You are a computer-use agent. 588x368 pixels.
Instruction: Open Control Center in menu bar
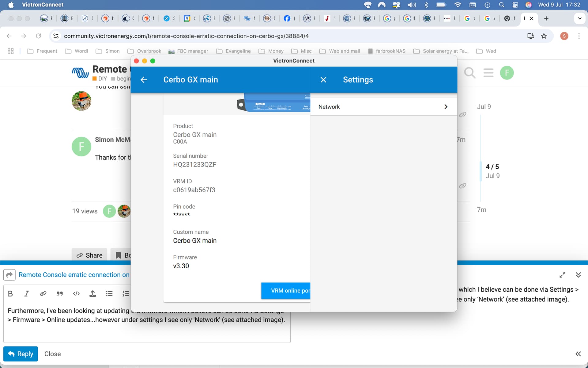[515, 5]
